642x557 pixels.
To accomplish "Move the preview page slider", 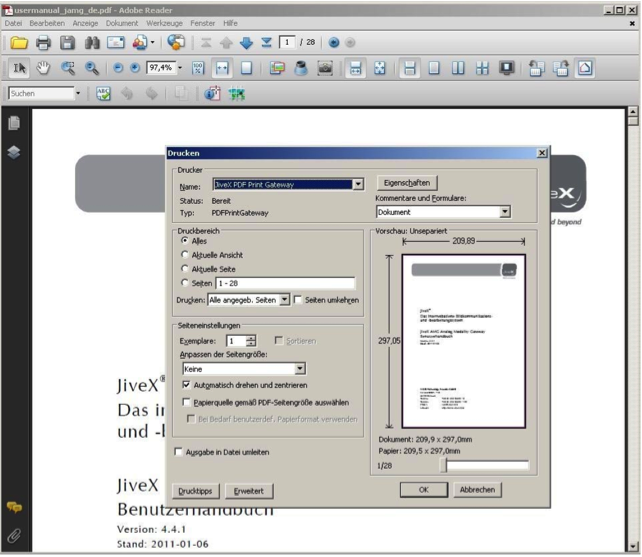I will pos(444,465).
